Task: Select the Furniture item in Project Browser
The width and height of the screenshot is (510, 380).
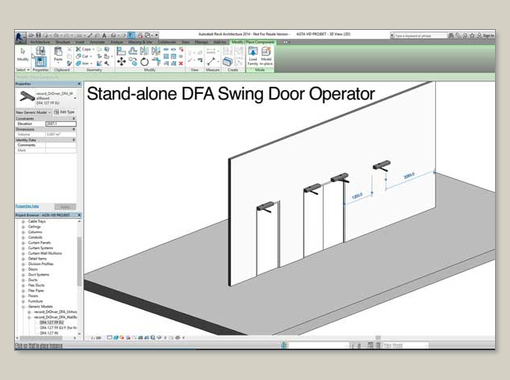Action: click(x=35, y=301)
